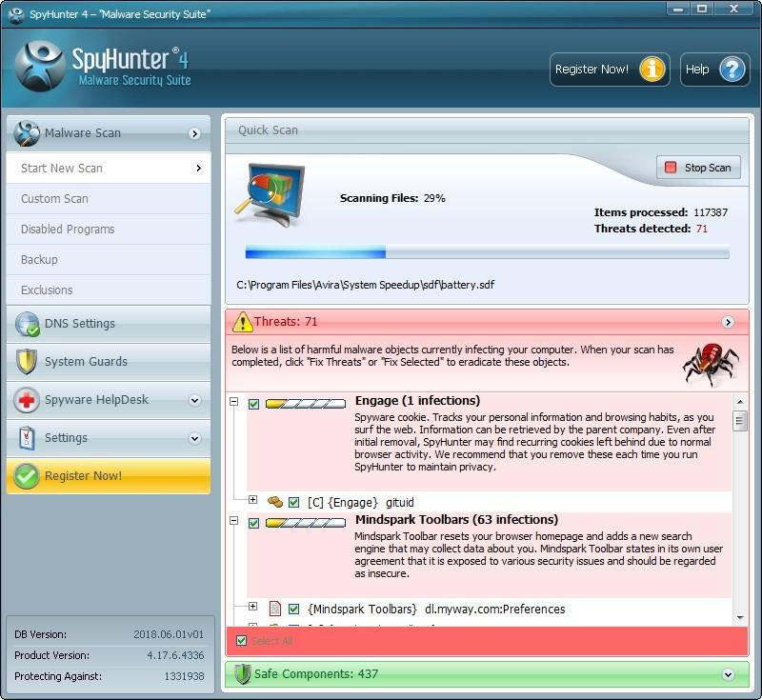The height and width of the screenshot is (700, 762).
Task: Click the scanning monitor magnifier icon
Action: (x=271, y=194)
